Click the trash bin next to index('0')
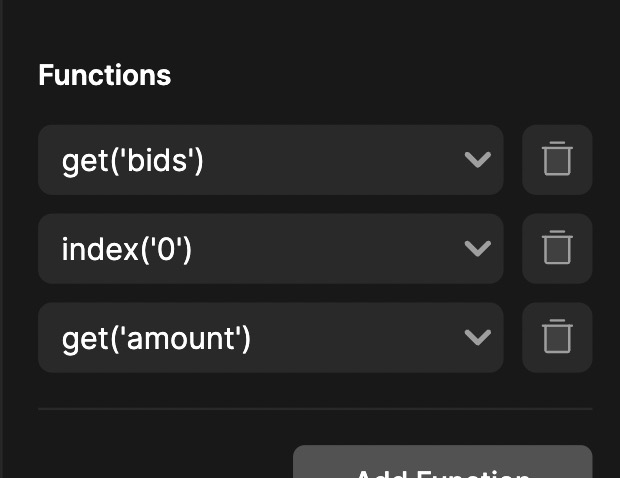The height and width of the screenshot is (478, 620). coord(557,247)
